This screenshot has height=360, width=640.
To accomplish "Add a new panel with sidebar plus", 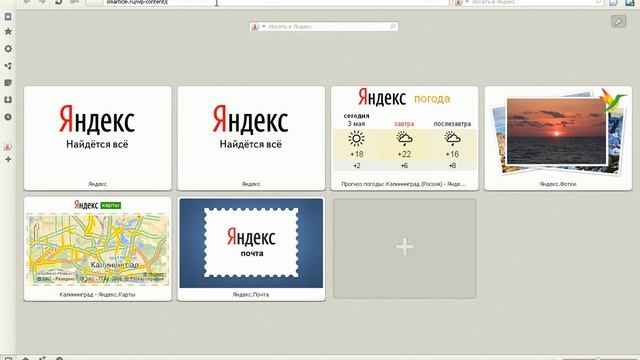I will (x=8, y=159).
